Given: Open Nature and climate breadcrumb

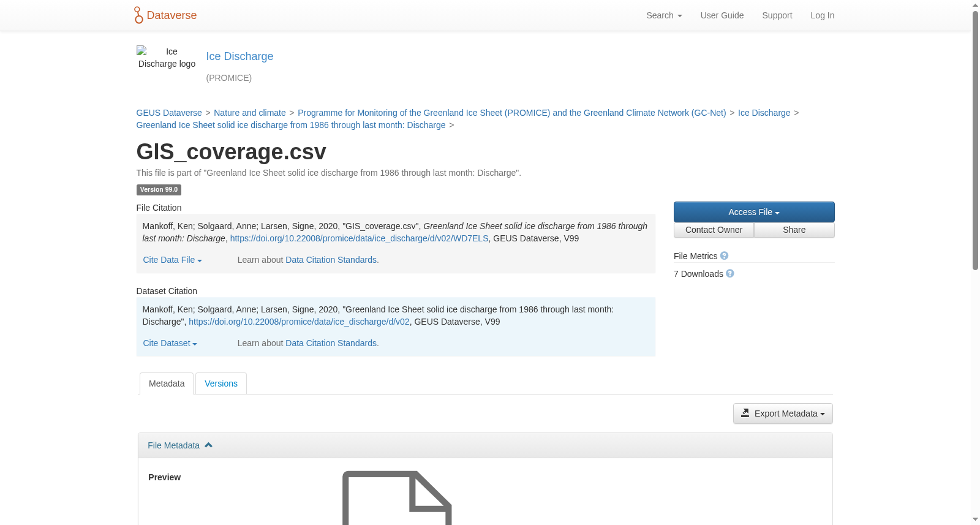Looking at the screenshot, I should (x=250, y=113).
